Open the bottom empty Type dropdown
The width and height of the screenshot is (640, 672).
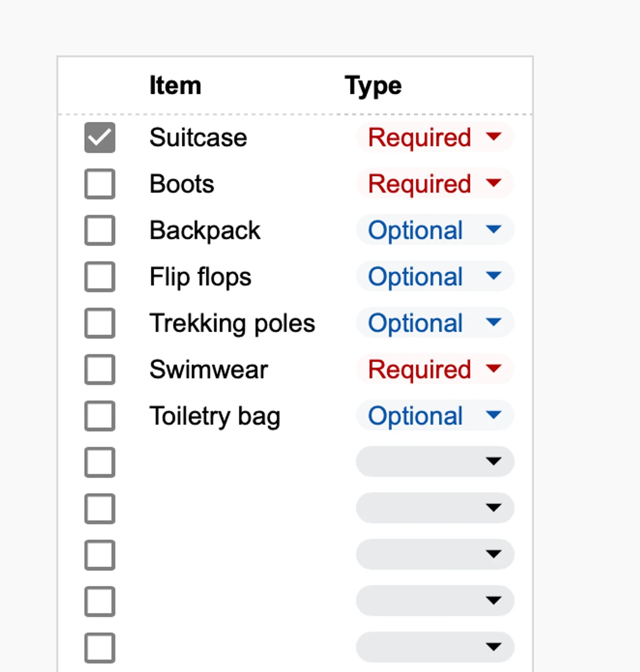[x=435, y=647]
